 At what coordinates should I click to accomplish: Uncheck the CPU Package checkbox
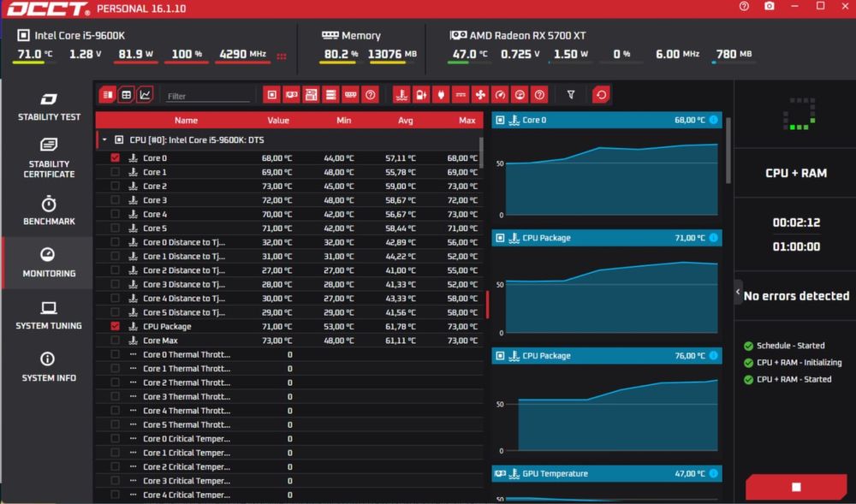click(x=115, y=326)
